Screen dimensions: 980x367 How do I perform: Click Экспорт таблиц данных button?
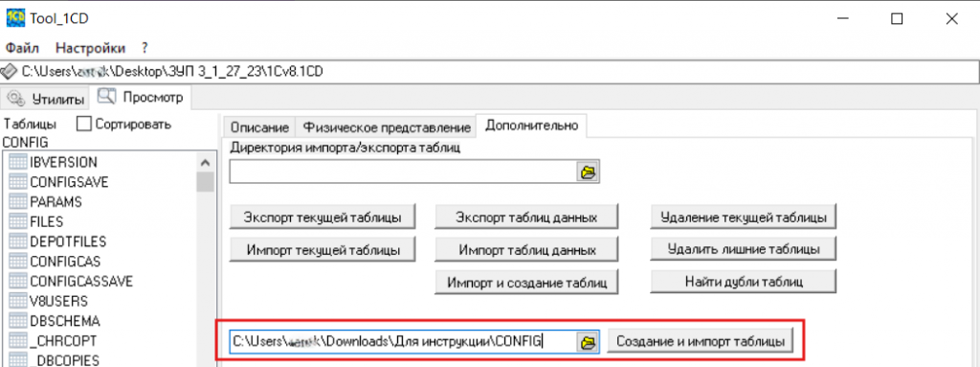[x=526, y=218]
